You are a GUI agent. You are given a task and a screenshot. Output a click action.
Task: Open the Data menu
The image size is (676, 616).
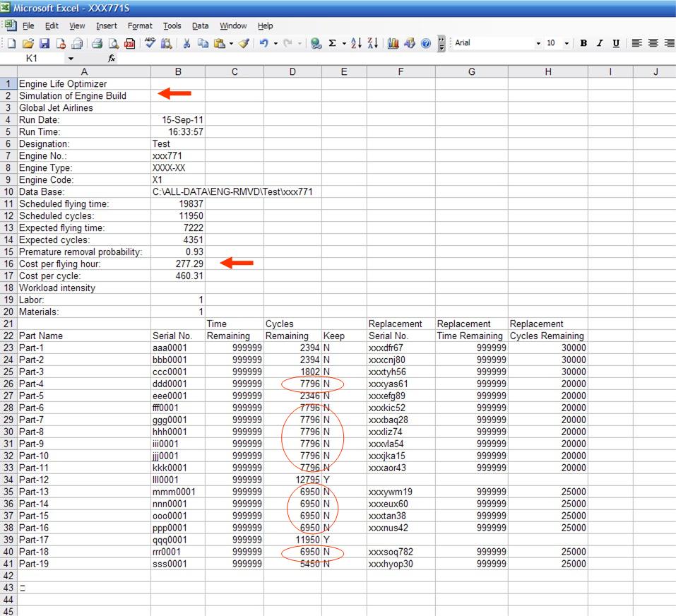tap(200, 26)
